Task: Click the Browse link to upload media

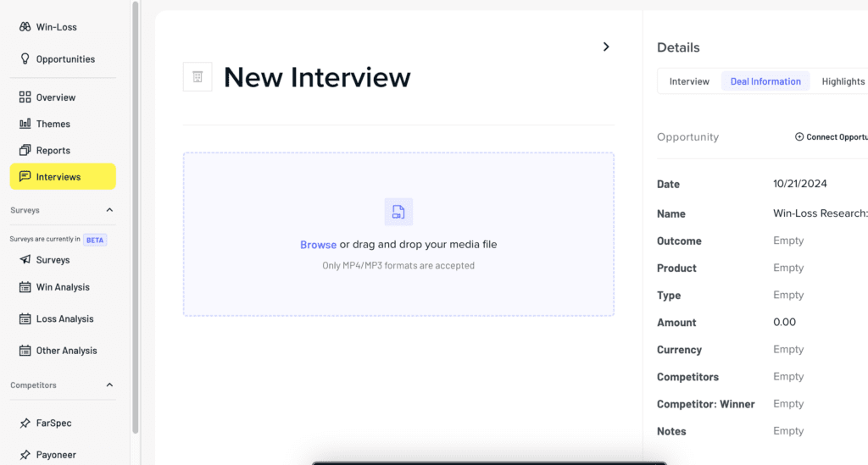Action: point(318,245)
